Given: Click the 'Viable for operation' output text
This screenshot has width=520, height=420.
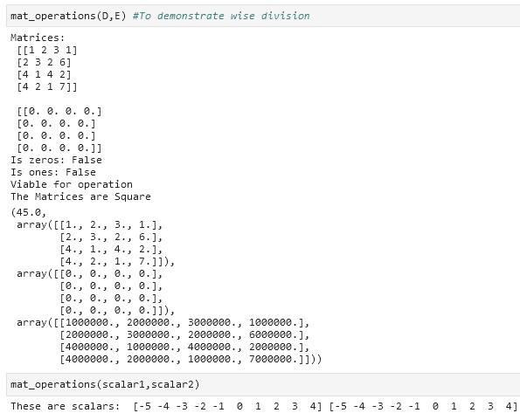Looking at the screenshot, I should 72,184.
